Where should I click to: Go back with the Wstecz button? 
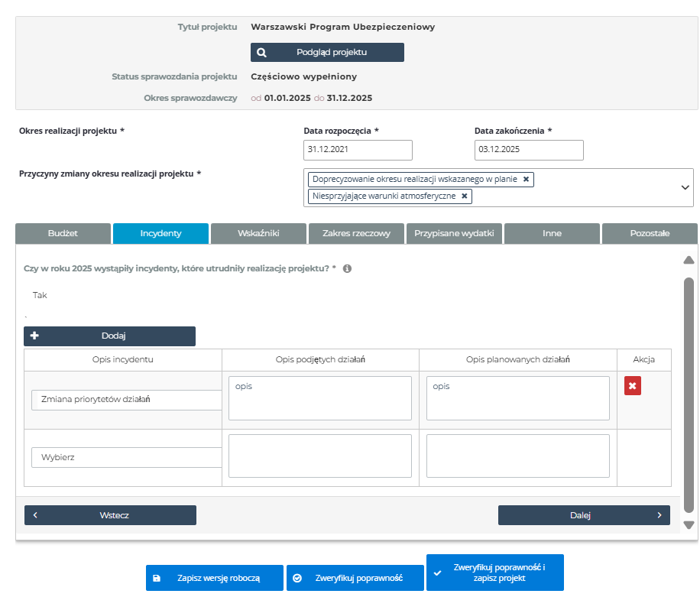(x=110, y=515)
